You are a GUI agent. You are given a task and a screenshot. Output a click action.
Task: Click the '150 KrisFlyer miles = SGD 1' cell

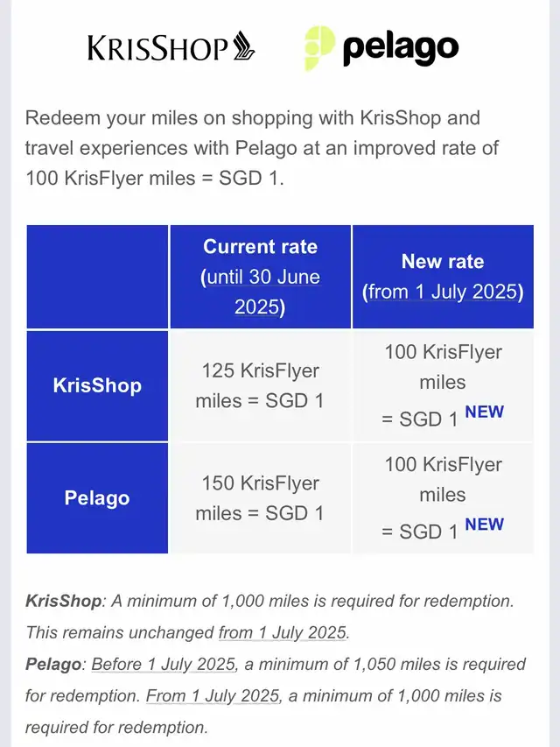pyautogui.click(x=261, y=498)
